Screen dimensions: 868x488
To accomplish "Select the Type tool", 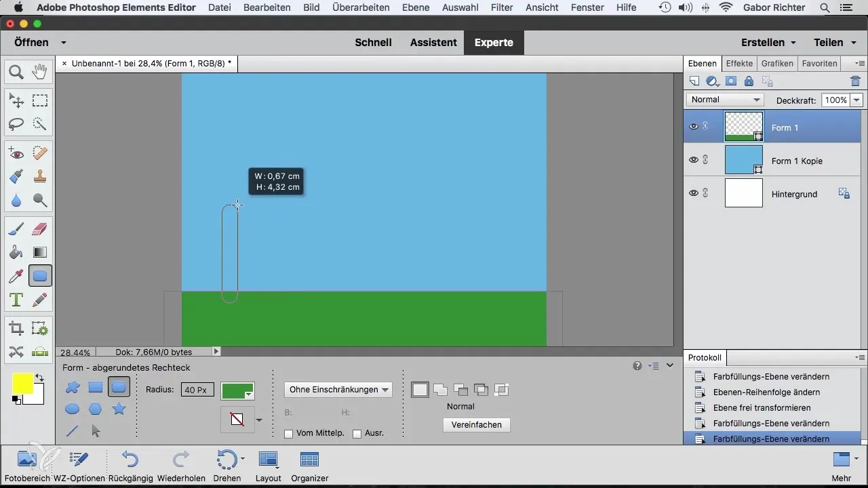I will tap(16, 300).
